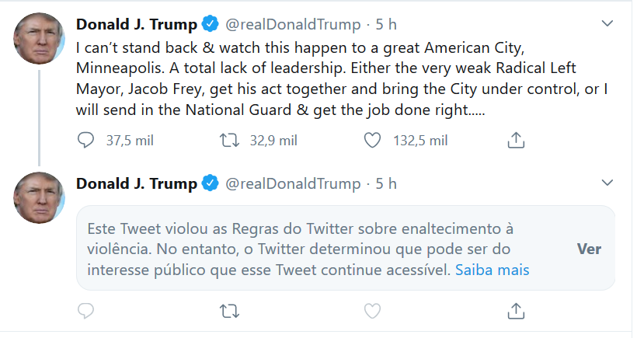The image size is (644, 338).
Task: Like the hidden second tweet
Action: click(x=373, y=311)
